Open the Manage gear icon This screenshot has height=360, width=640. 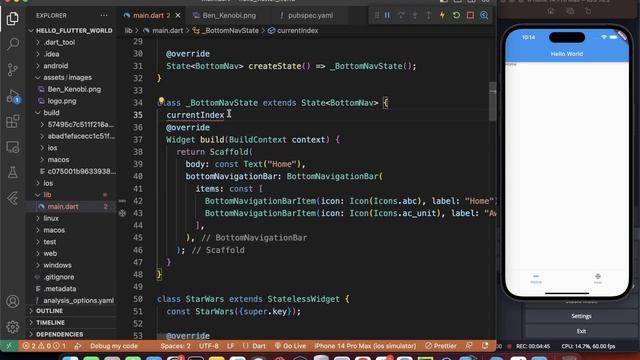13,327
